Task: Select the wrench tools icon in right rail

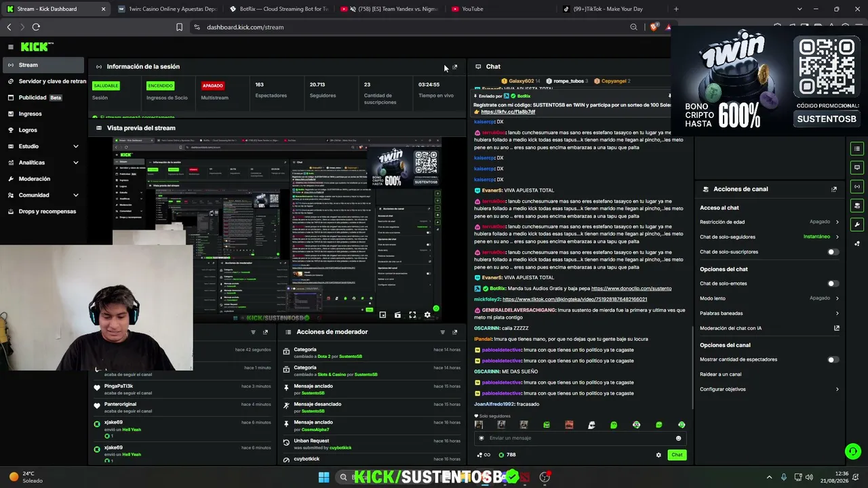Action: point(857,224)
